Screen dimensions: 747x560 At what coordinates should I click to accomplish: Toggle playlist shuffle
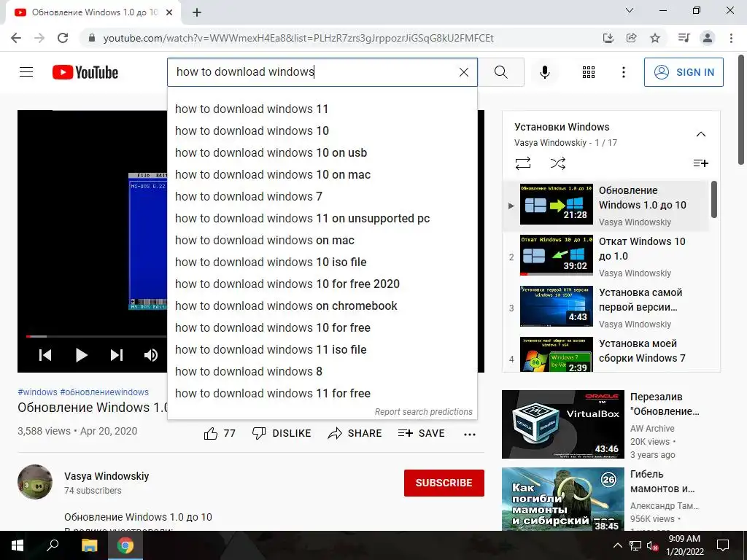(x=558, y=164)
